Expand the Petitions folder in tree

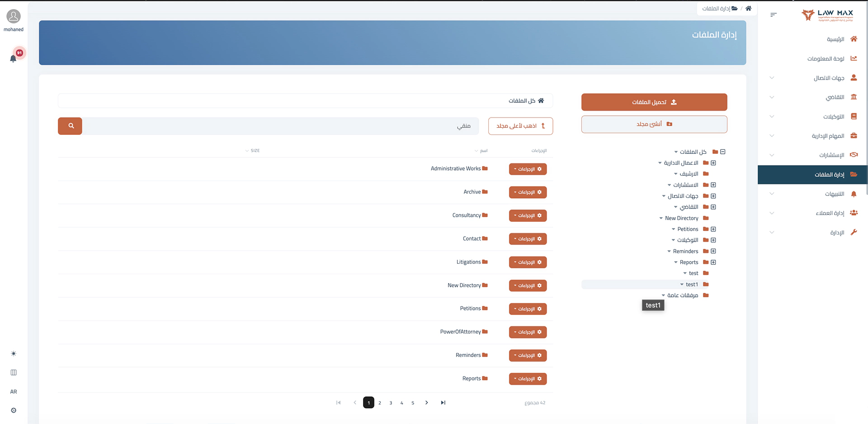pos(713,229)
